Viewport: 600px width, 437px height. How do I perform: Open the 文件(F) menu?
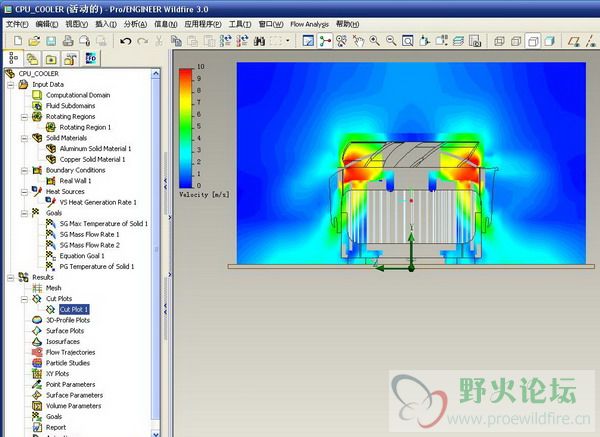pyautogui.click(x=17, y=24)
